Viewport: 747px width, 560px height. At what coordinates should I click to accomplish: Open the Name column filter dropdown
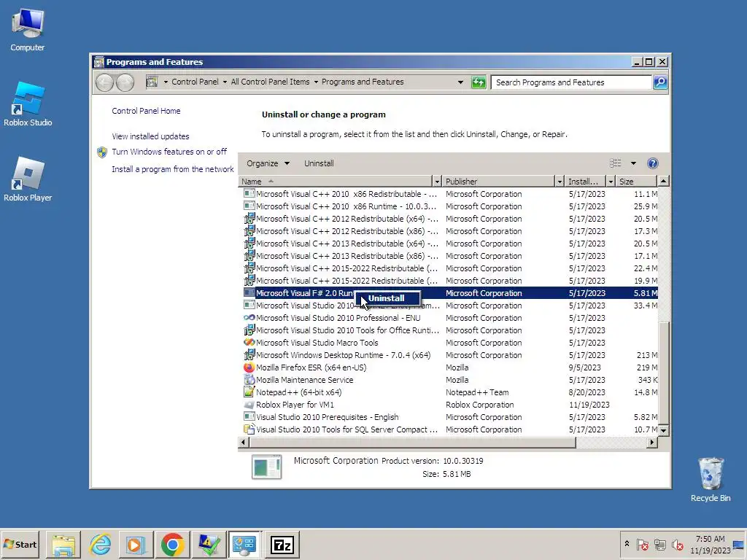(437, 182)
